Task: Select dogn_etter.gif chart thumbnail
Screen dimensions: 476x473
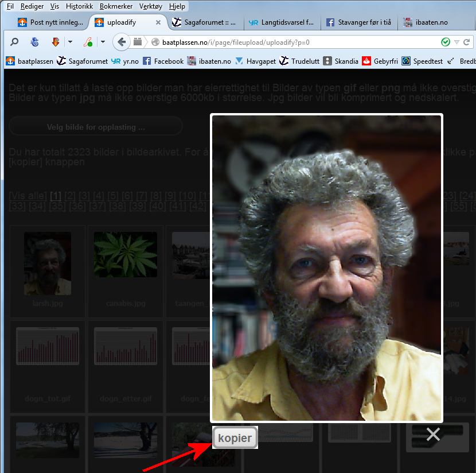Action: (126, 346)
